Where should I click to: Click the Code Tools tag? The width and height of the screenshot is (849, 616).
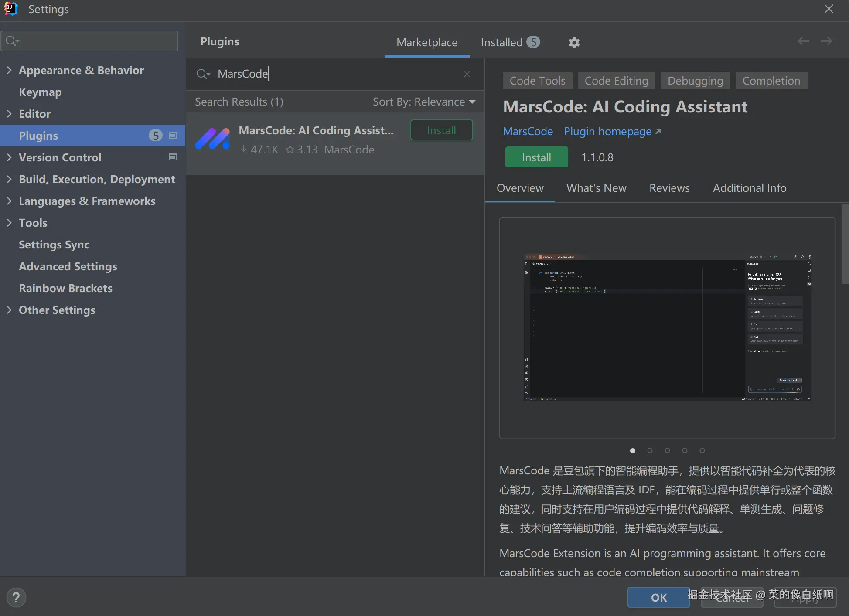click(537, 81)
